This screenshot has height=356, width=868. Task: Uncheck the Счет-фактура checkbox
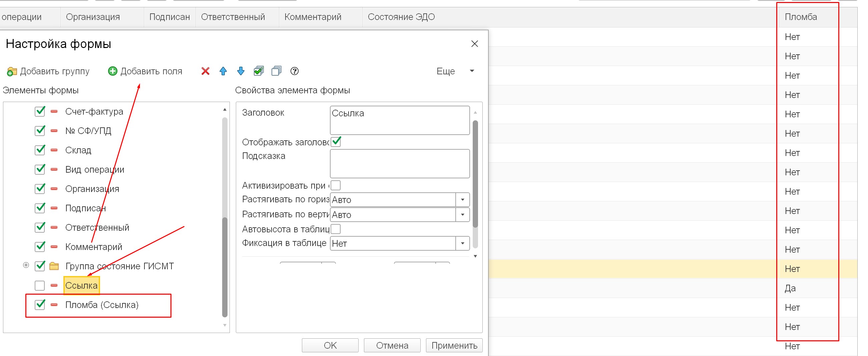coord(40,111)
